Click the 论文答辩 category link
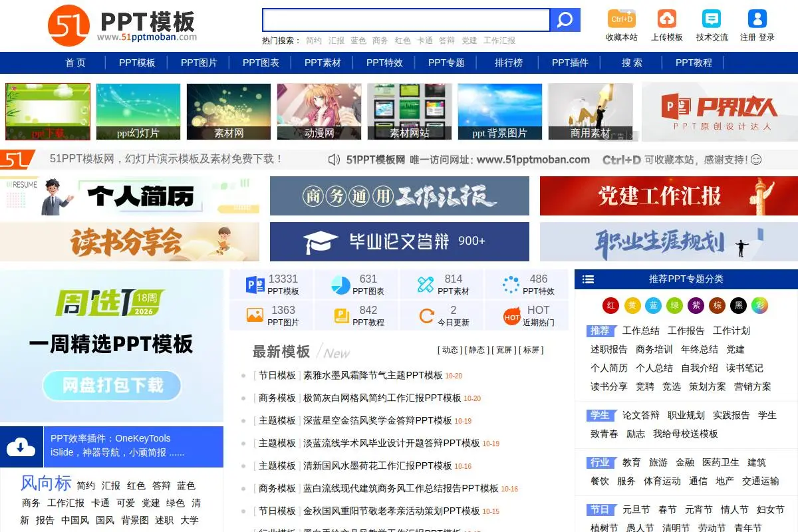The width and height of the screenshot is (798, 532). tap(641, 415)
